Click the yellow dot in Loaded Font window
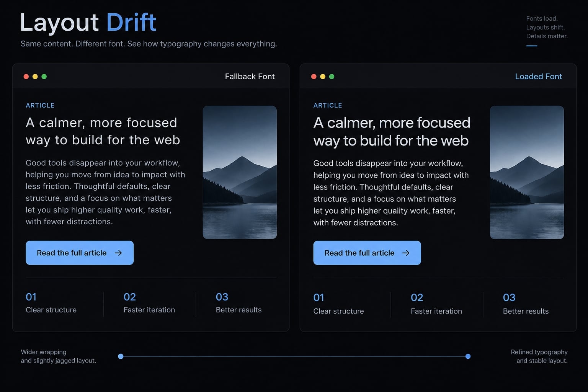This screenshot has height=392, width=588. click(323, 77)
